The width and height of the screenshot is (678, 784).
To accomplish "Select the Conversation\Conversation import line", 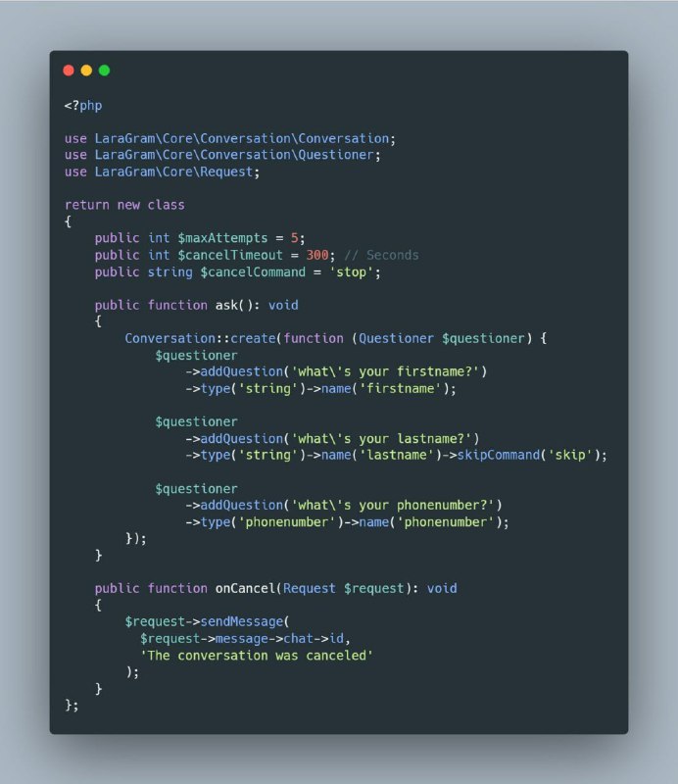I will click(x=230, y=138).
